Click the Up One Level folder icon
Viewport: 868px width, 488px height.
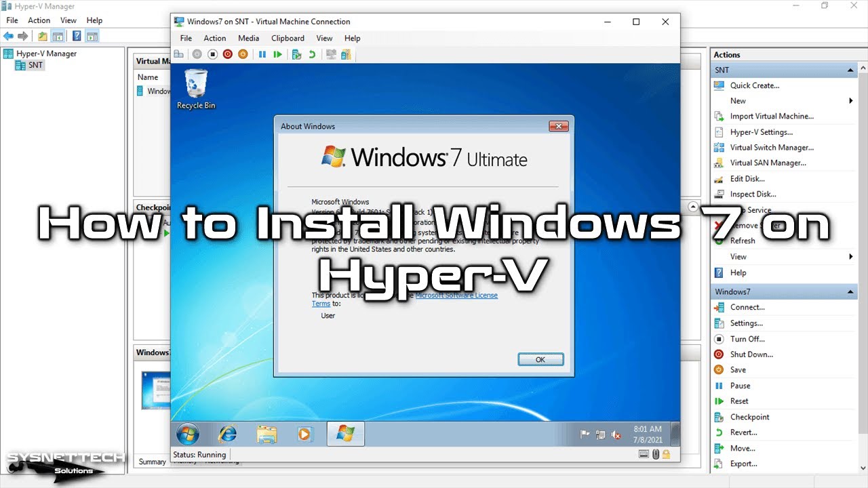[43, 36]
